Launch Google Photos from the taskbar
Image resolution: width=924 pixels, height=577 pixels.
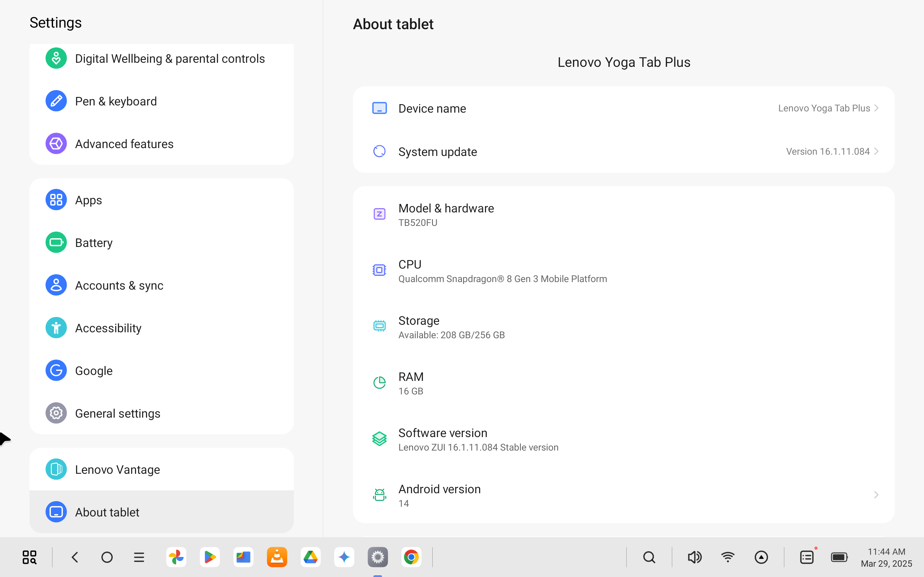[x=176, y=557]
